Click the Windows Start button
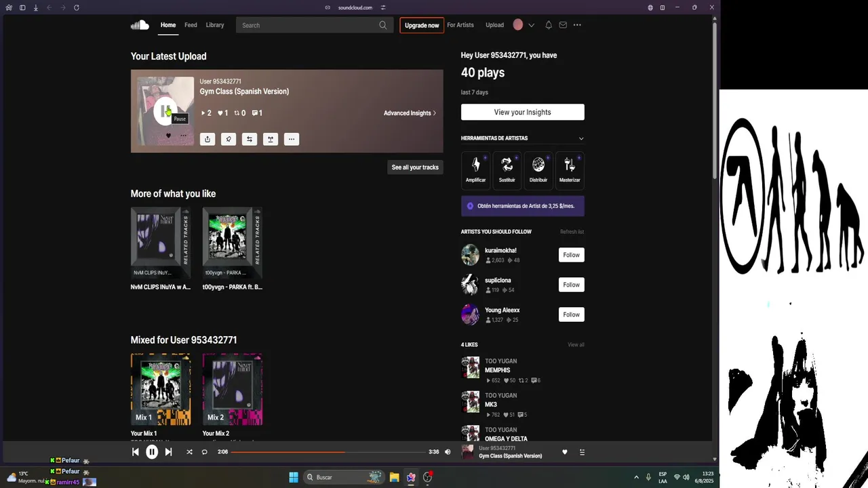The width and height of the screenshot is (868, 488). coord(294,477)
